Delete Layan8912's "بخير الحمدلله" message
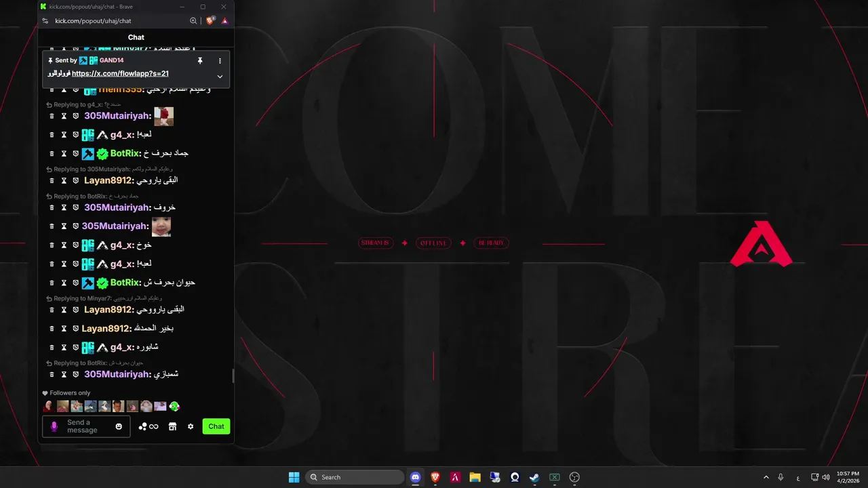Image resolution: width=868 pixels, height=488 pixels. pyautogui.click(x=52, y=329)
